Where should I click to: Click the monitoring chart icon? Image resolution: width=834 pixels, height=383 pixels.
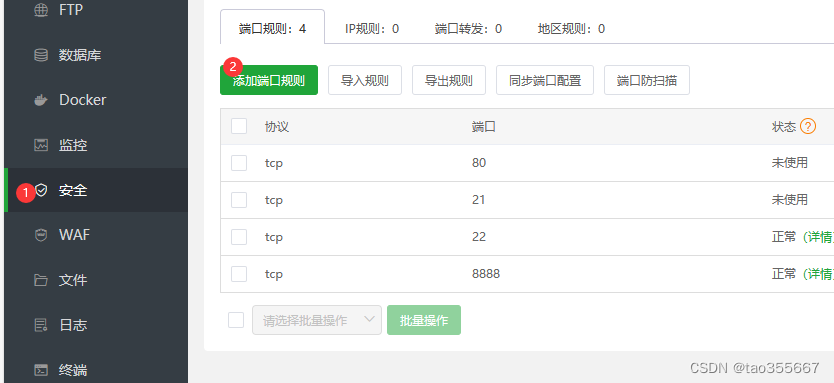pos(41,145)
